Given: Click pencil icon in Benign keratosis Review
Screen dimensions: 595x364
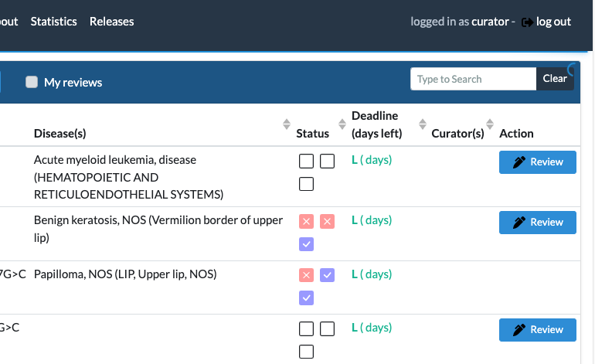Looking at the screenshot, I should (519, 223).
